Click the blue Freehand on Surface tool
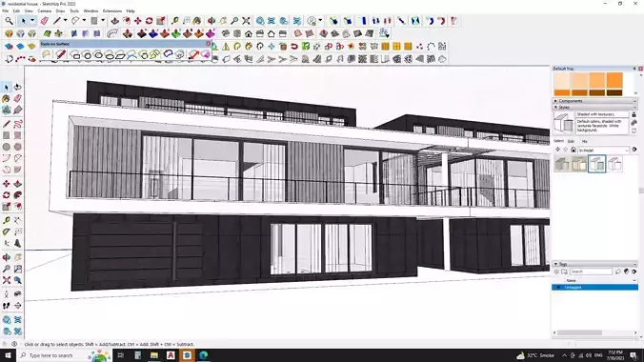Viewport: 644px width, 362px height. pos(168,54)
